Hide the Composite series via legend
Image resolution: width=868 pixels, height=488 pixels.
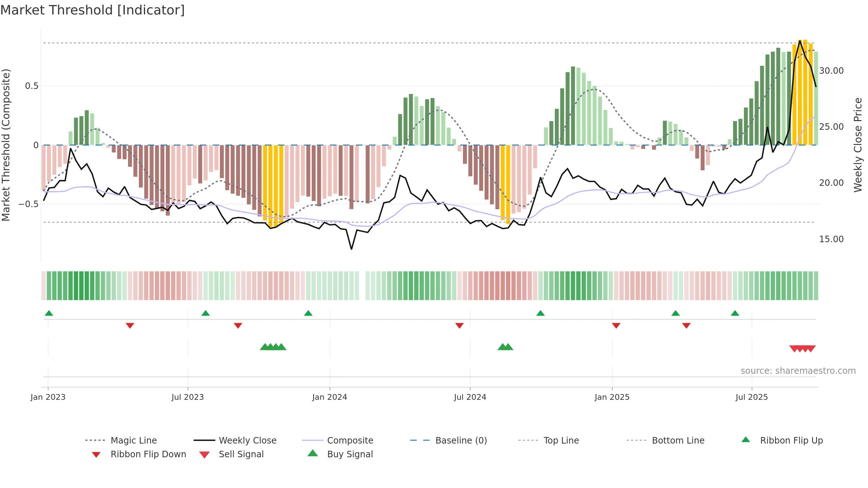pos(338,440)
